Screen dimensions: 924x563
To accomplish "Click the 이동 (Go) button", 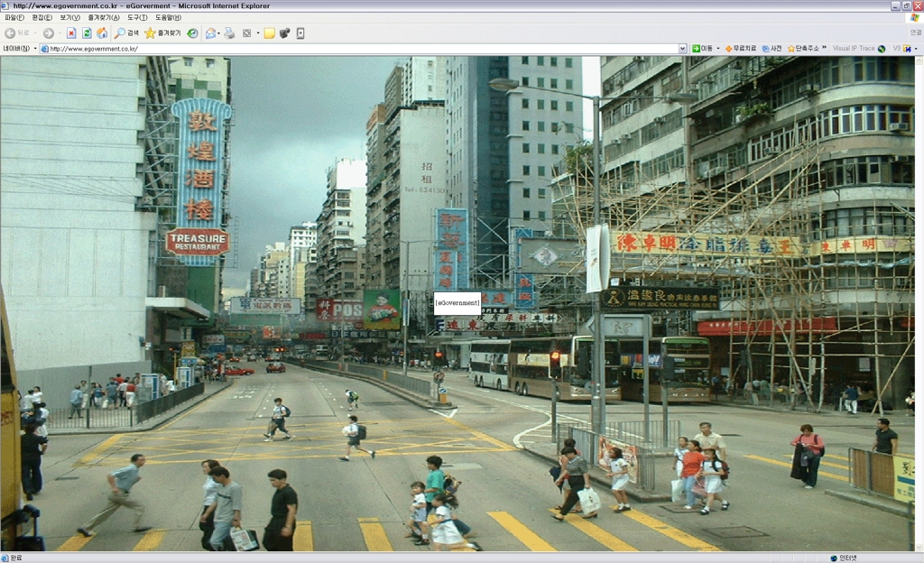I will pyautogui.click(x=701, y=49).
